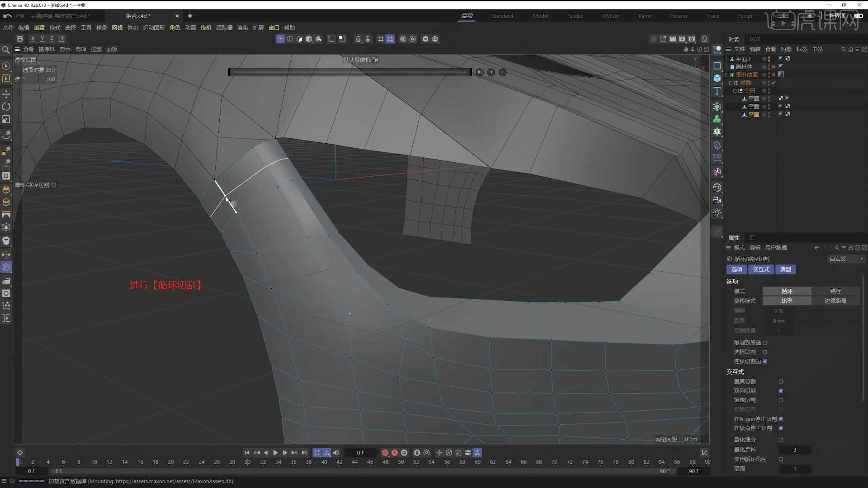Toggle the Y axis lock icon

click(42, 39)
